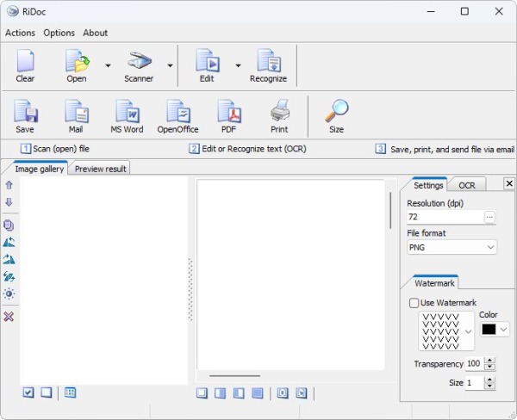Open the watermark Color dropdown arrow
Image resolution: width=517 pixels, height=420 pixels.
point(504,329)
